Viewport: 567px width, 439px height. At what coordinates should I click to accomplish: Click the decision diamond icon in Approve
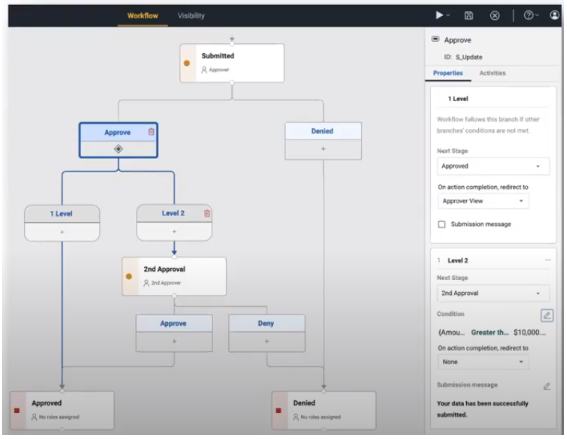[118, 149]
